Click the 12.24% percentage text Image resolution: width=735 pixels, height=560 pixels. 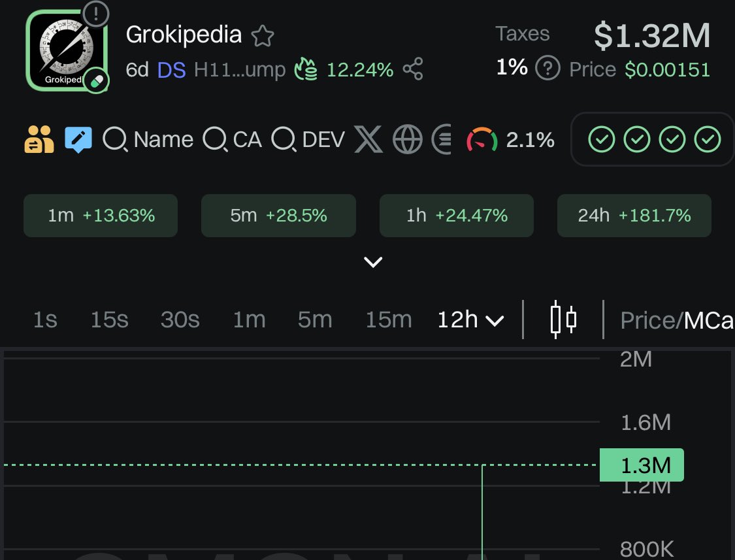click(x=360, y=70)
